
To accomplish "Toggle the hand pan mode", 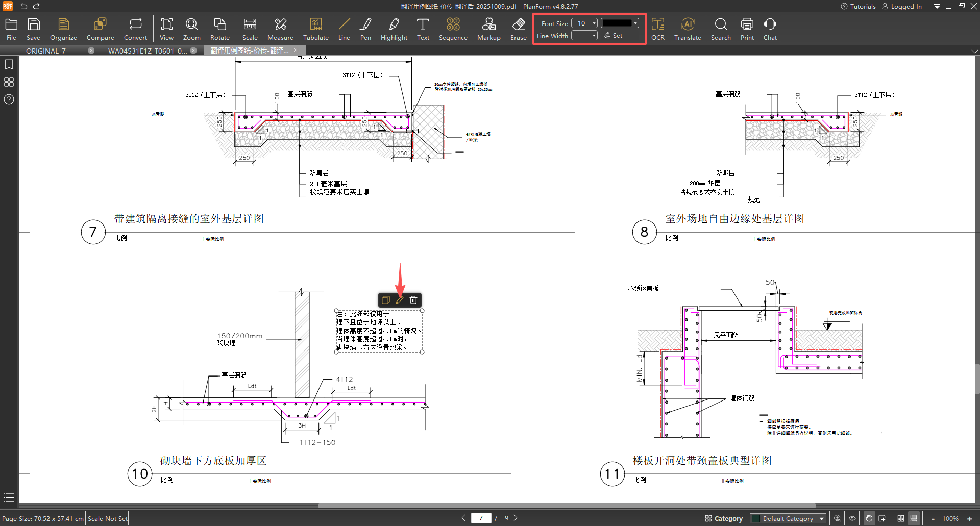I will (x=869, y=518).
